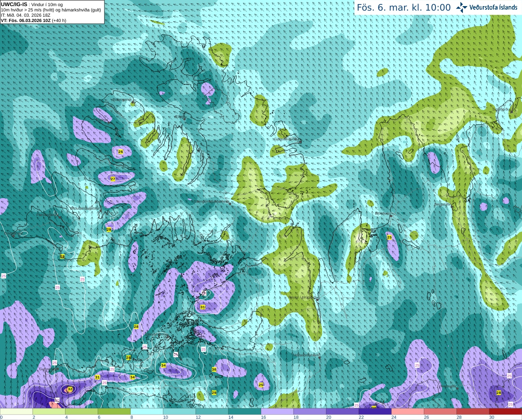
Task: Click the yellow gust label reading 30
Action: [214, 369]
